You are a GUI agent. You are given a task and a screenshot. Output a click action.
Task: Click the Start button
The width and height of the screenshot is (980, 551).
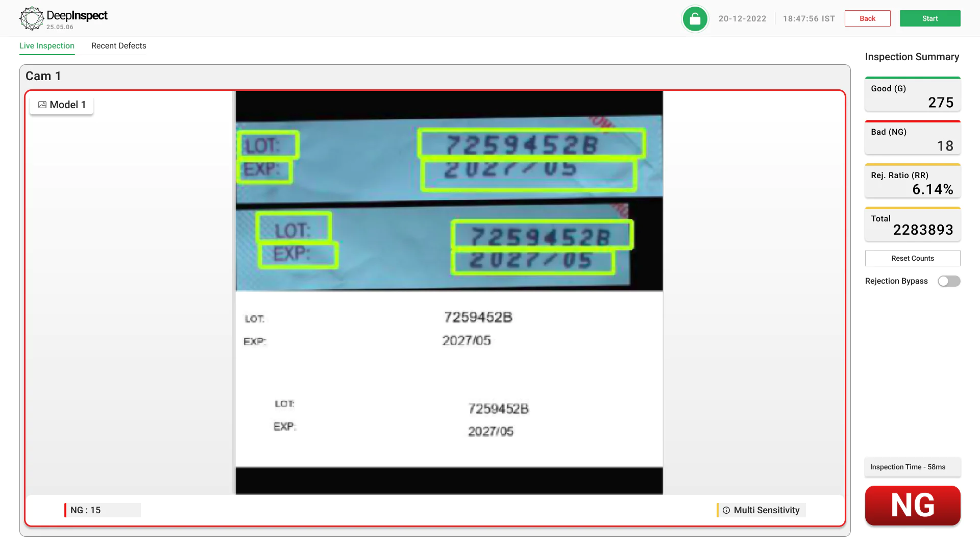click(930, 18)
